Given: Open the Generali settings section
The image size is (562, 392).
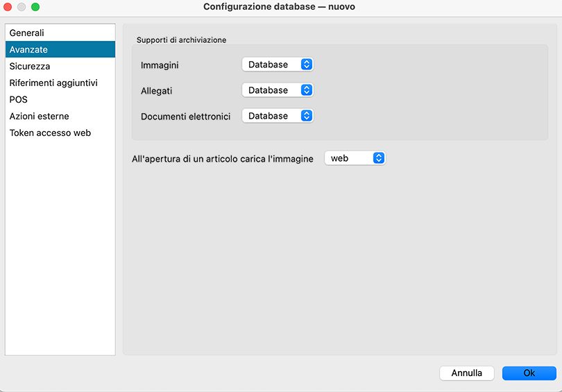Looking at the screenshot, I should click(x=27, y=33).
